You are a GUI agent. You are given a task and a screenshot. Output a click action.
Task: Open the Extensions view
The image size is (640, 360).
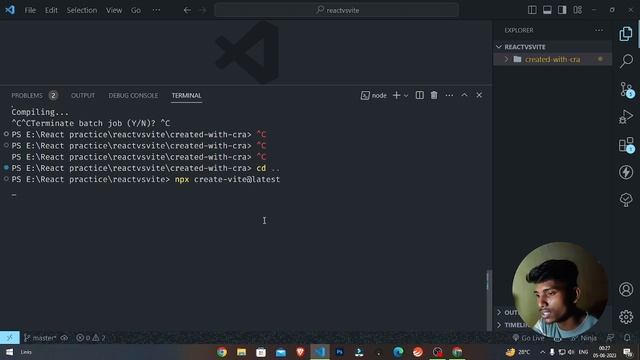click(x=626, y=144)
